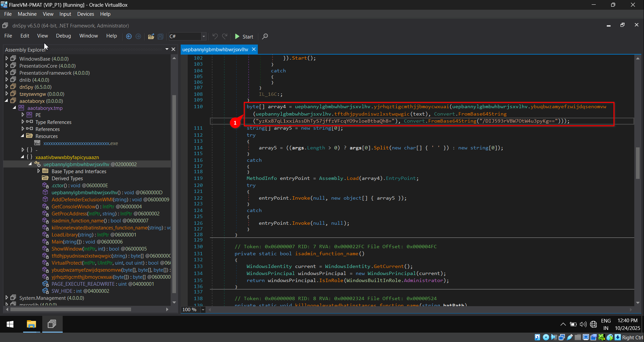Click the VirtualBox video capture status icon
Screen dimensions: 644x342
tap(593, 337)
